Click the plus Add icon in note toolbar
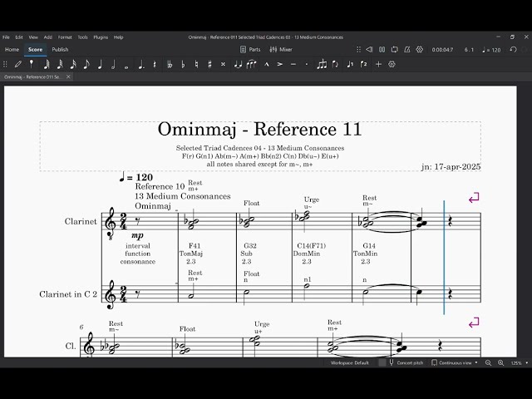This screenshot has width=532, height=399. click(x=379, y=64)
